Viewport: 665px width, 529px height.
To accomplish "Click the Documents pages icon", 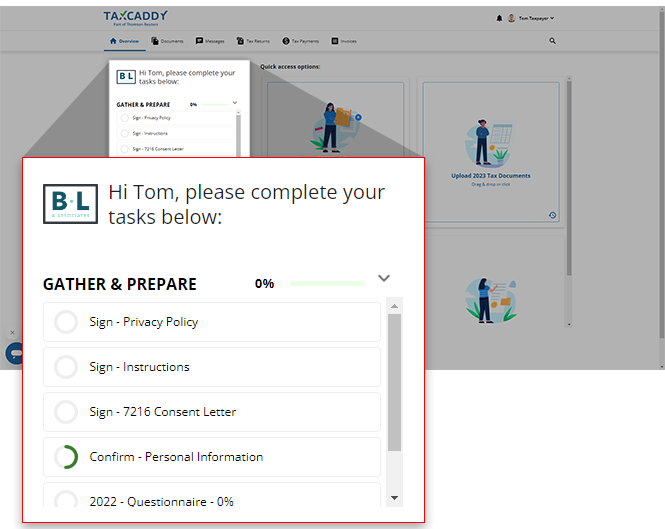I will point(155,41).
